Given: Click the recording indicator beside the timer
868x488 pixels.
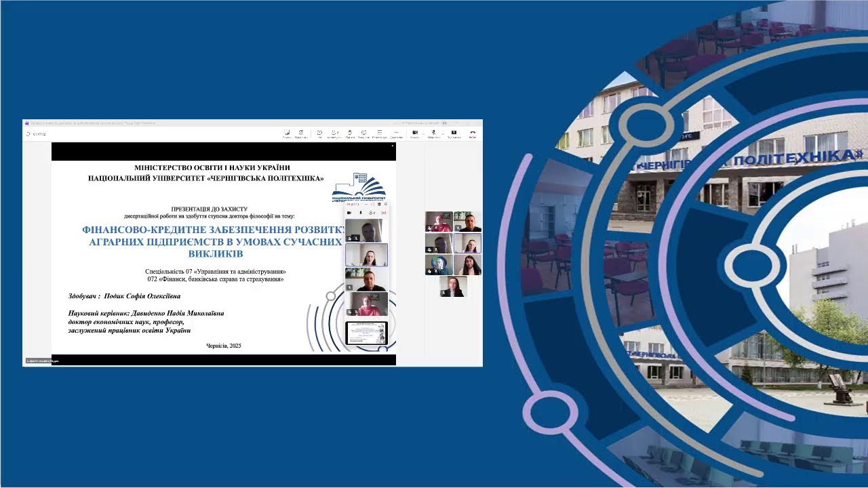Looking at the screenshot, I should click(28, 134).
